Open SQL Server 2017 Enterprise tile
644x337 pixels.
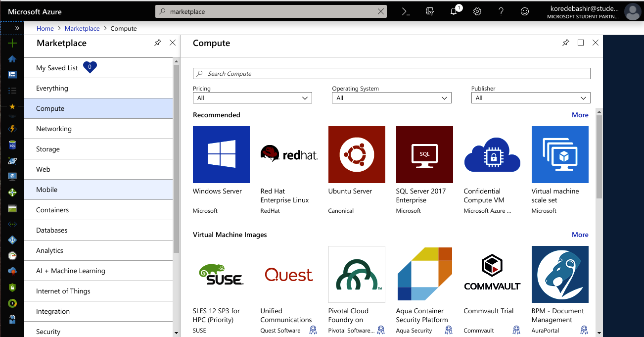424,170
